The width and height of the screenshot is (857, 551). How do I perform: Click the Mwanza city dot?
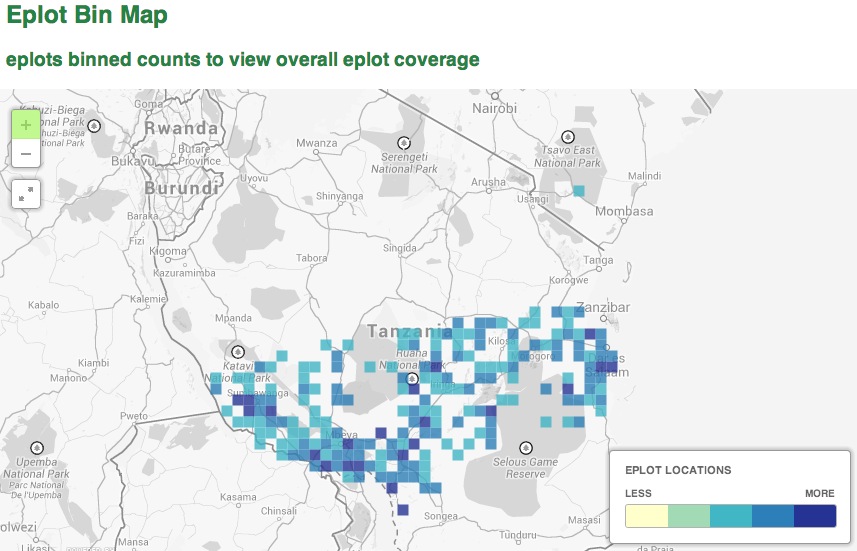click(316, 152)
